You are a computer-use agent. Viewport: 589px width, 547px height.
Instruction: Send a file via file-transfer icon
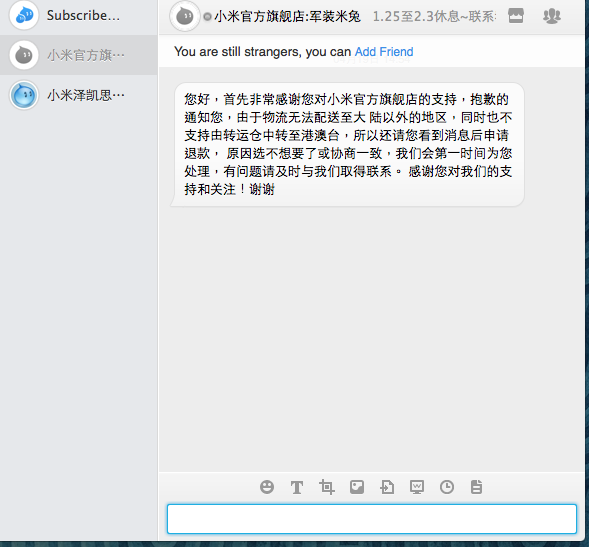(387, 487)
